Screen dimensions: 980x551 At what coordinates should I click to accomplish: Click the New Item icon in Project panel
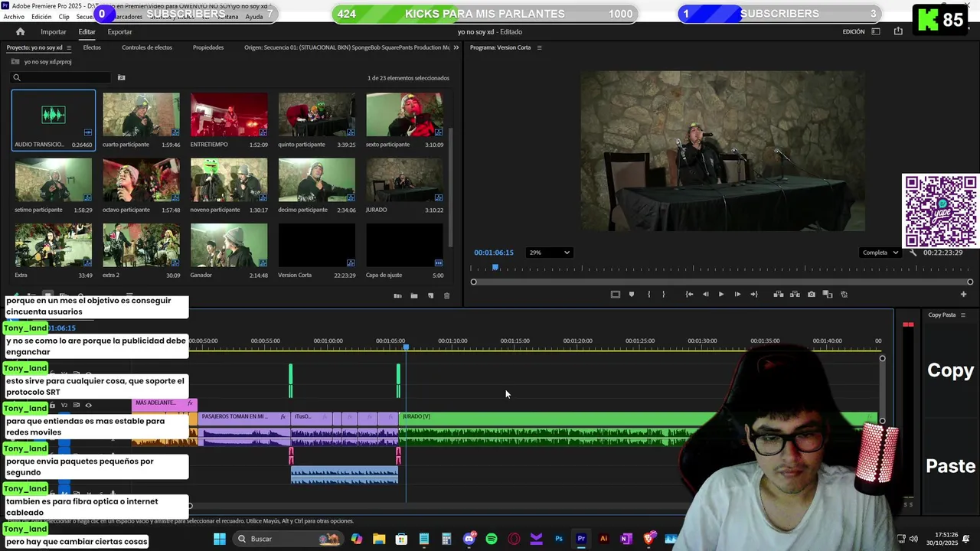430,296
